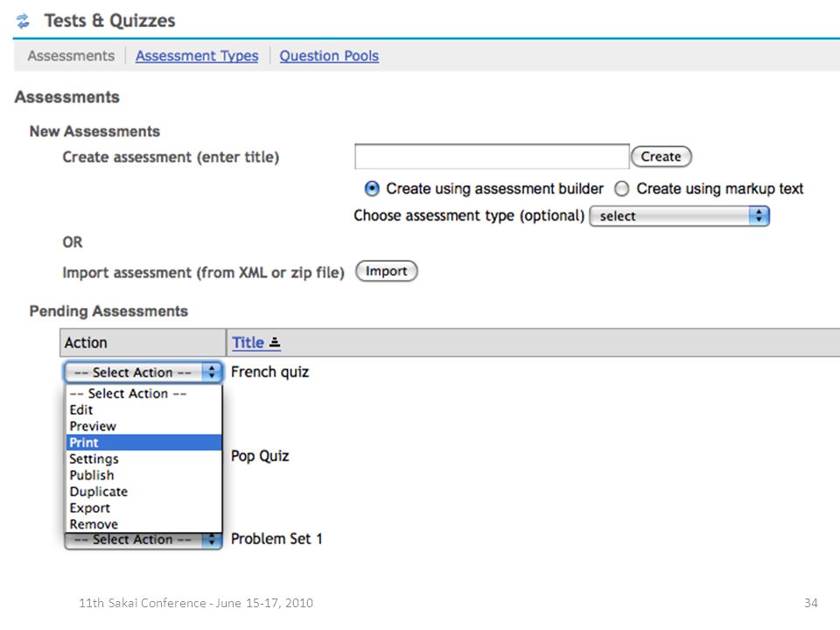The width and height of the screenshot is (840, 630).
Task: Choose the '-- Select Action --' list entry
Action: pos(143,393)
